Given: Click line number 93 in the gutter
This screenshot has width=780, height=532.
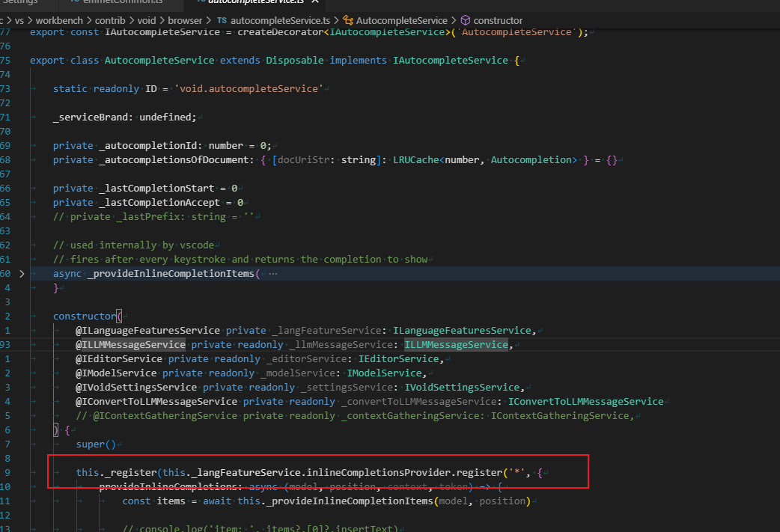Looking at the screenshot, I should (x=6, y=345).
